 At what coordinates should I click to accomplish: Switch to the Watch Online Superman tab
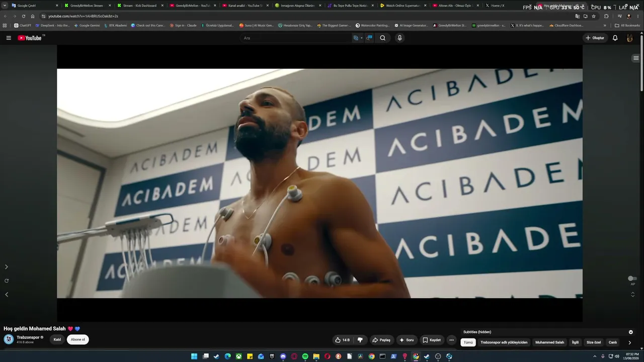[x=403, y=6]
